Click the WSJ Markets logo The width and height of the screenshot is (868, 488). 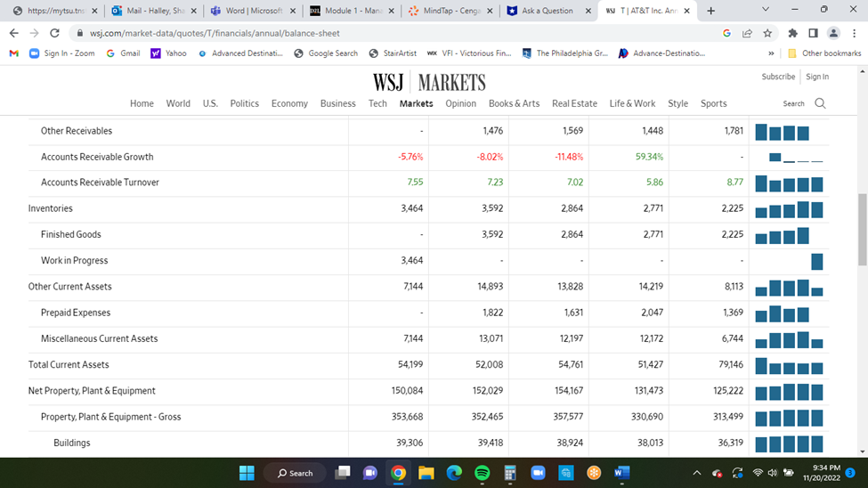coord(429,83)
